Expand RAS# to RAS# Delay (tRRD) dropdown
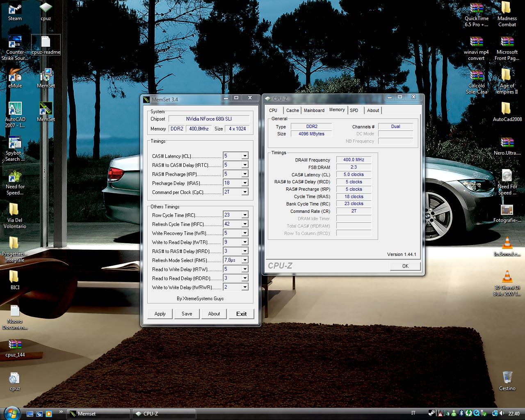This screenshot has width=525, height=420. [245, 251]
